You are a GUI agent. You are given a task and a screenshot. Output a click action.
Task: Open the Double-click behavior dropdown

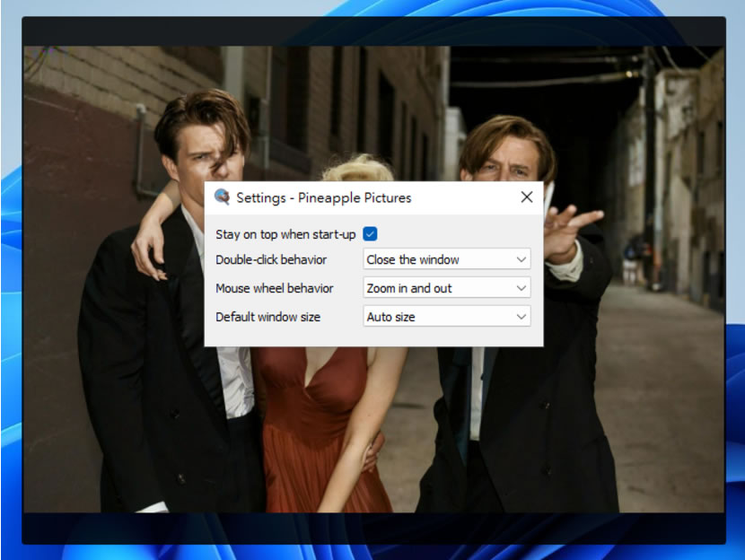pos(447,259)
